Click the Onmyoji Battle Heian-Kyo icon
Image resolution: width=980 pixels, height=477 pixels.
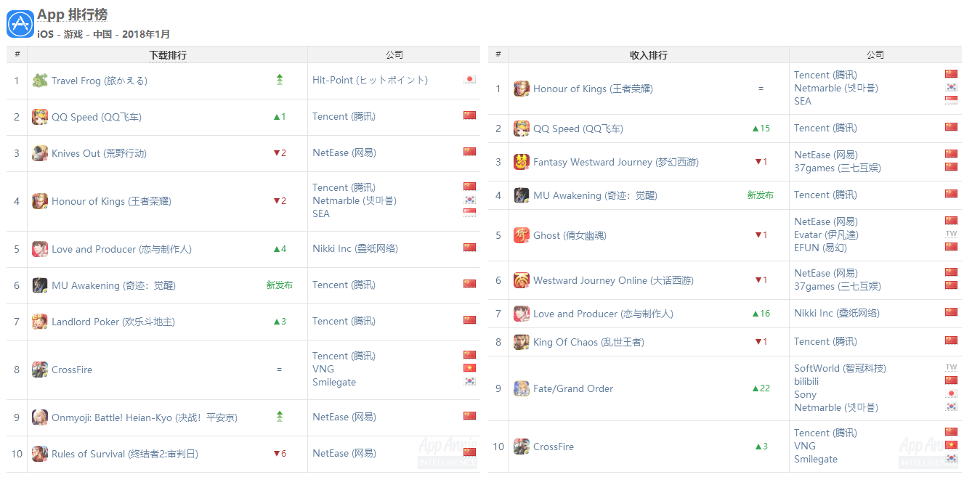click(40, 417)
